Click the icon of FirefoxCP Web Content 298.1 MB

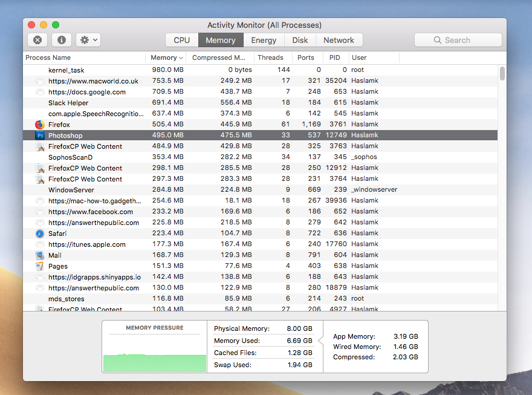coord(40,168)
